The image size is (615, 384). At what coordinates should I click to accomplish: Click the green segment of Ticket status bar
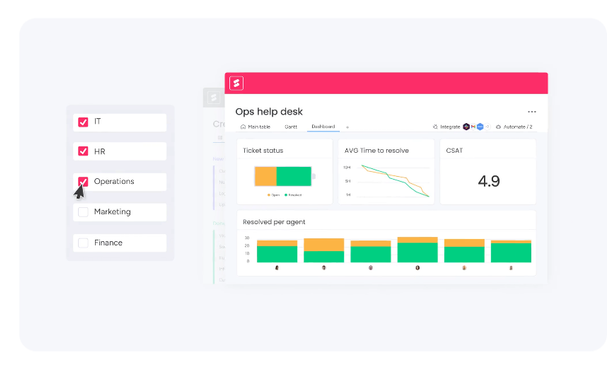[294, 176]
